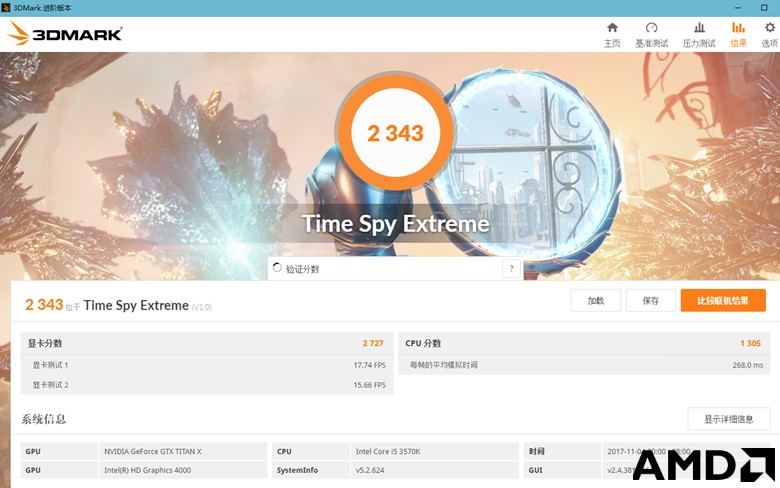Click the help question mark beside 验证分数
The image size is (780, 488).
(511, 269)
